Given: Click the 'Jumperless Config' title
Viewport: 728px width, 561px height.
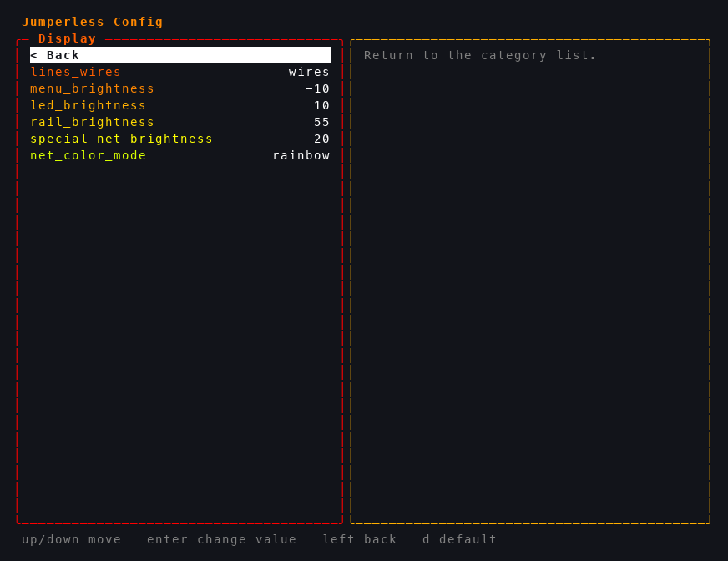Looking at the screenshot, I should (x=93, y=22).
